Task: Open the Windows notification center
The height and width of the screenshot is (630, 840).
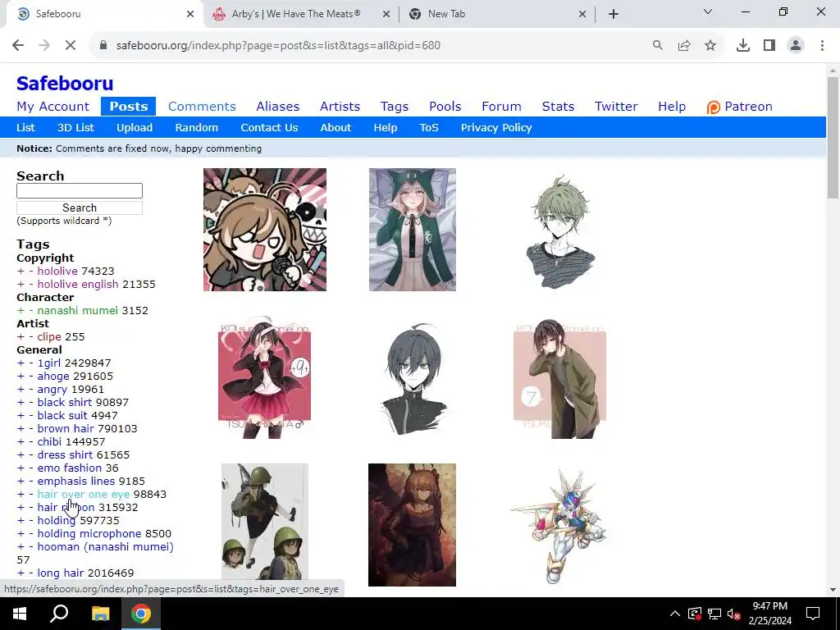Action: point(813,614)
